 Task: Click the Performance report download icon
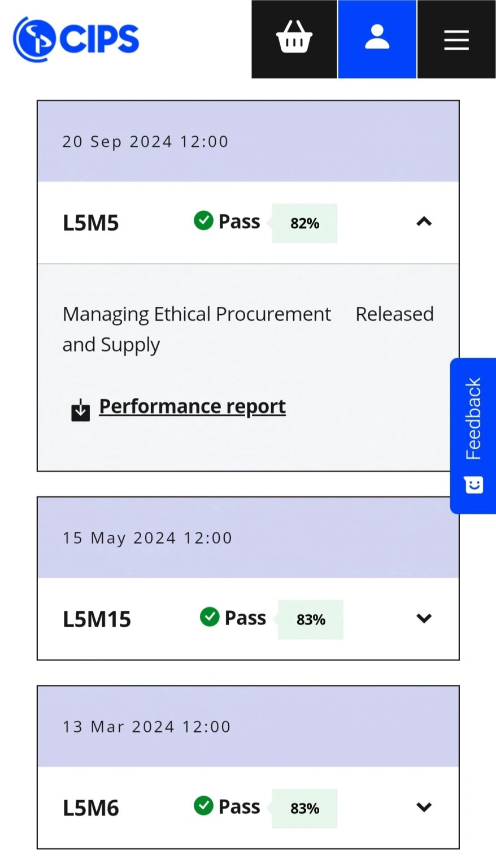[x=81, y=410]
